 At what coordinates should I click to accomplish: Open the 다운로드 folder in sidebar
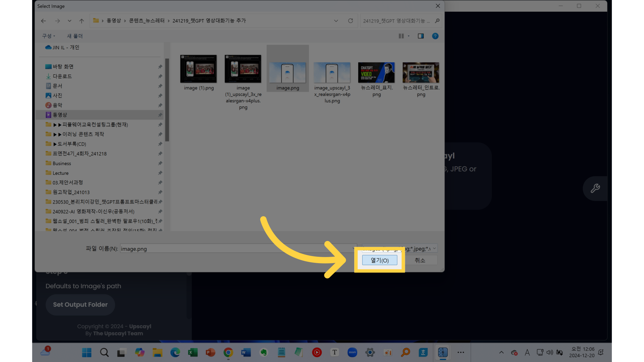pos(62,76)
